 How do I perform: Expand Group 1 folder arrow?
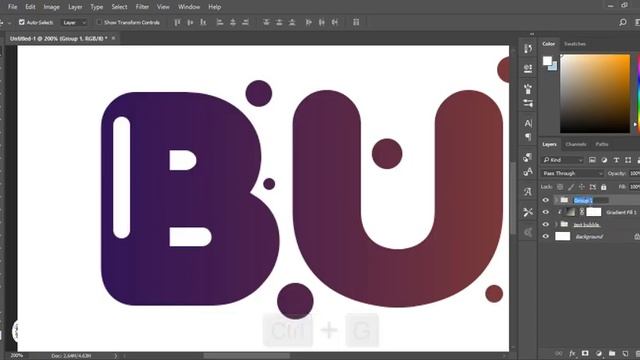click(x=556, y=200)
